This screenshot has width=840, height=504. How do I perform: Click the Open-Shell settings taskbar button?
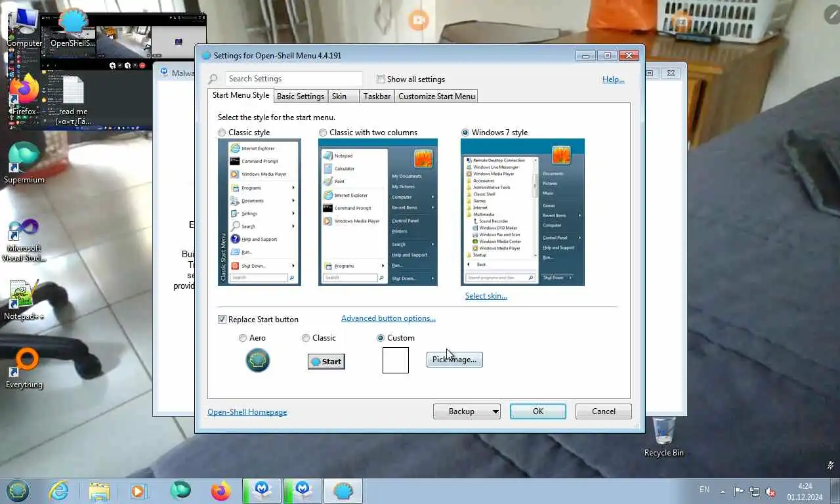(343, 491)
